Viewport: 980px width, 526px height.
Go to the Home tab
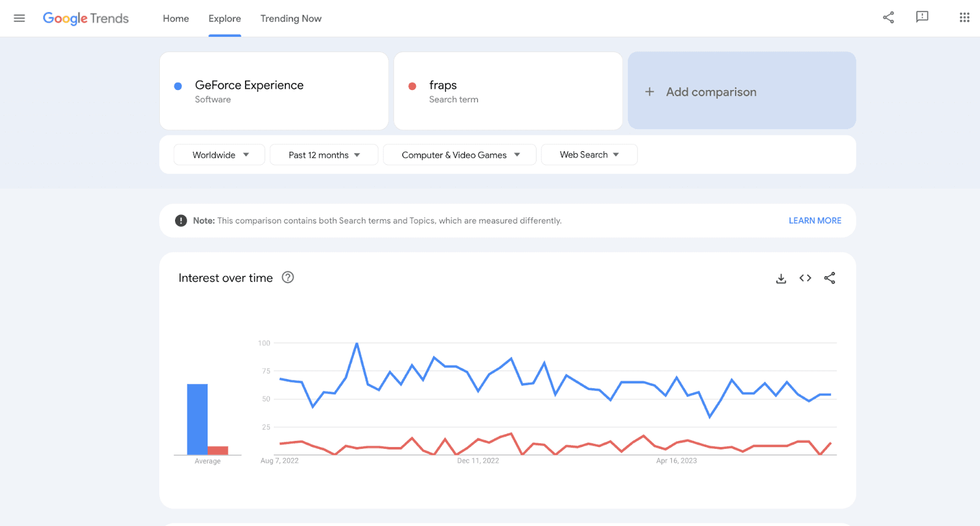[176, 18]
